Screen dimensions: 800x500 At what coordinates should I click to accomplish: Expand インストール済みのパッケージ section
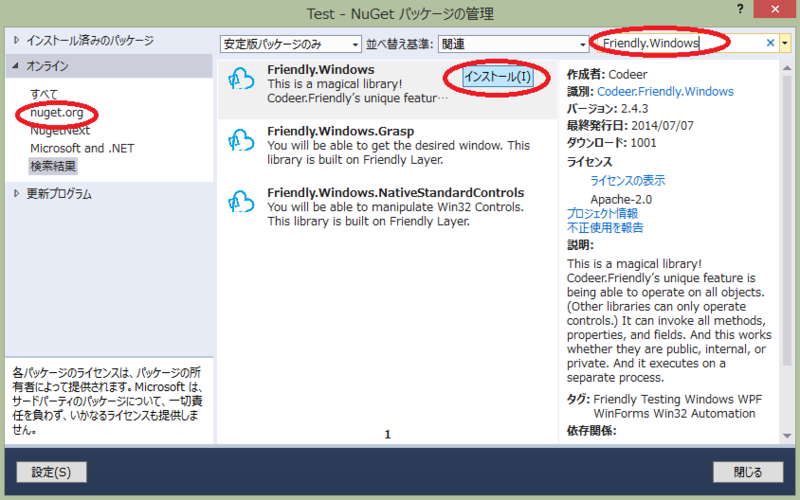tap(17, 40)
